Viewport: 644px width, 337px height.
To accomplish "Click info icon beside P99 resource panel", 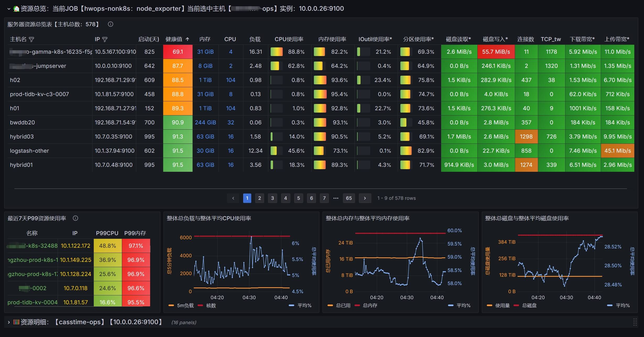I will (x=75, y=218).
